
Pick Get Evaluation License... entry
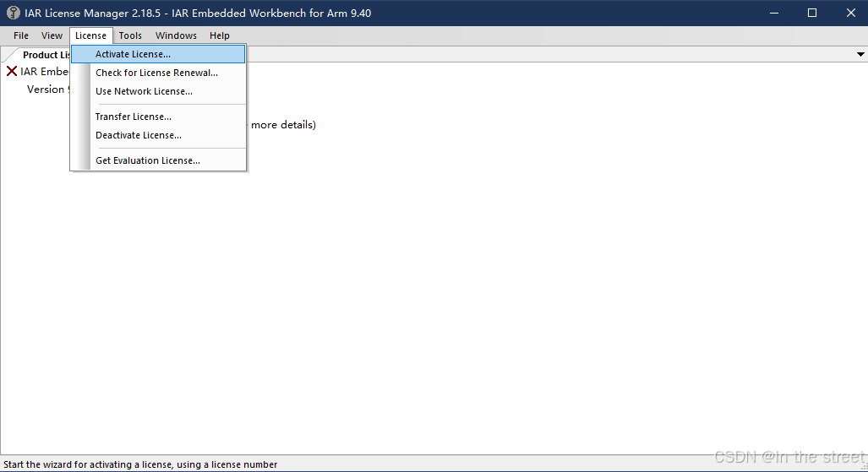click(x=158, y=160)
